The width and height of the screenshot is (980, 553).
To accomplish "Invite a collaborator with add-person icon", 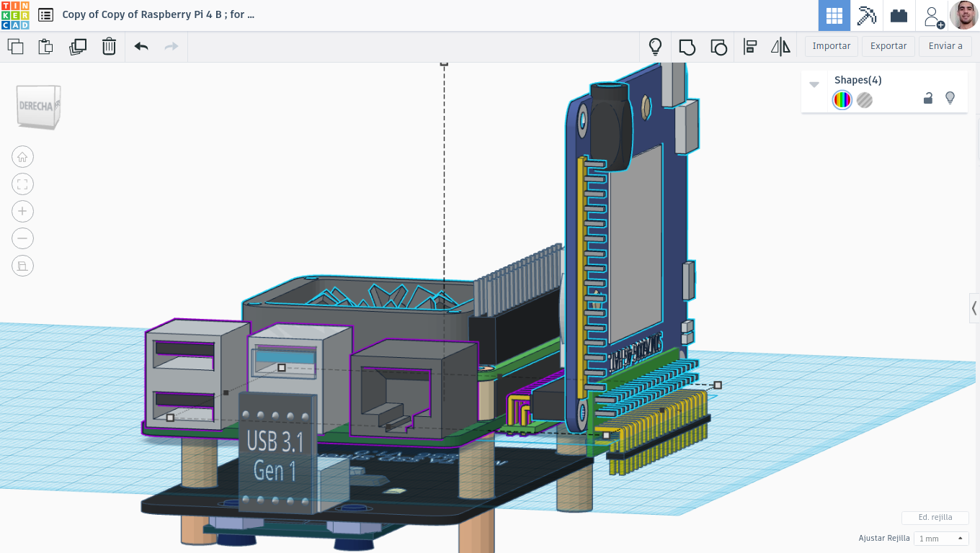I will [933, 16].
